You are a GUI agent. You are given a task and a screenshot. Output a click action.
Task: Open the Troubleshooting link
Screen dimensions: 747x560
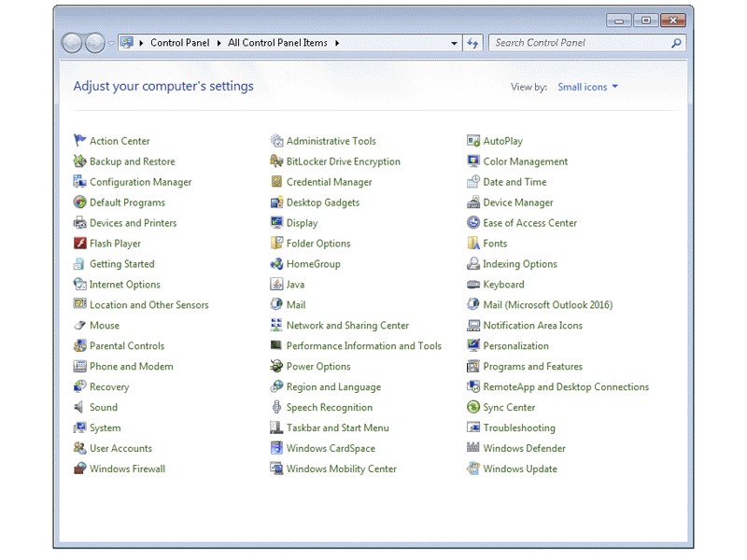point(519,427)
